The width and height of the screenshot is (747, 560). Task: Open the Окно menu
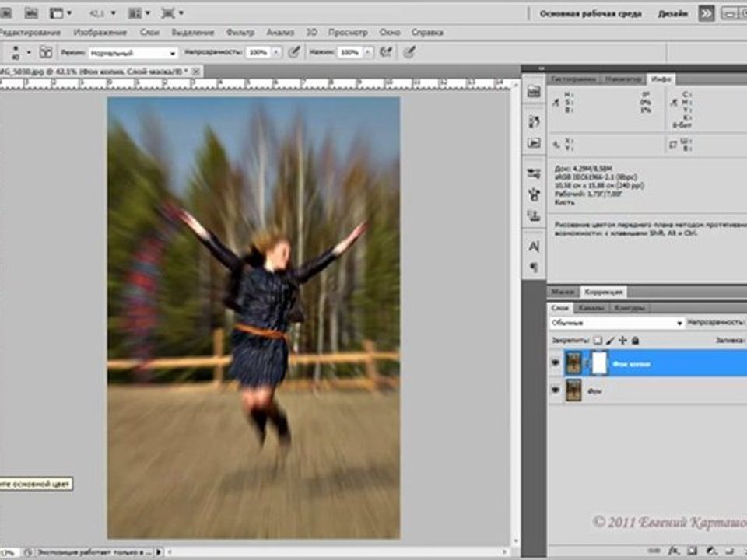[x=389, y=33]
